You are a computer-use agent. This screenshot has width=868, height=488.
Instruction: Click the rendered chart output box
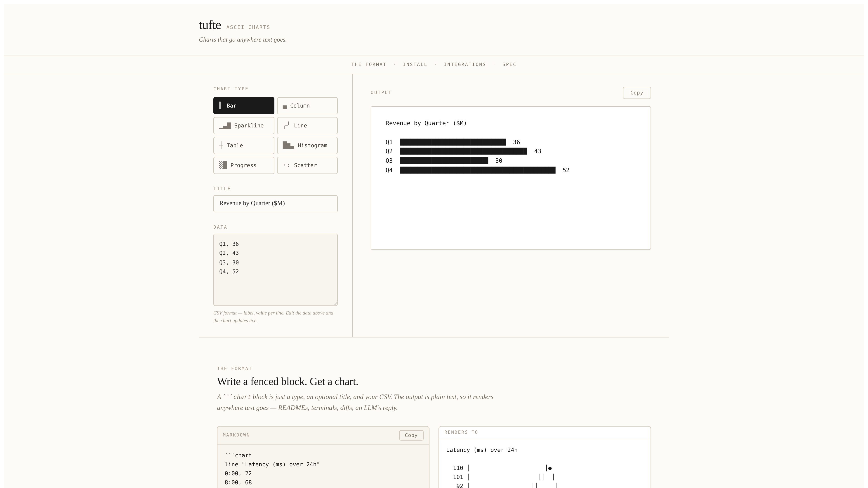click(510, 178)
